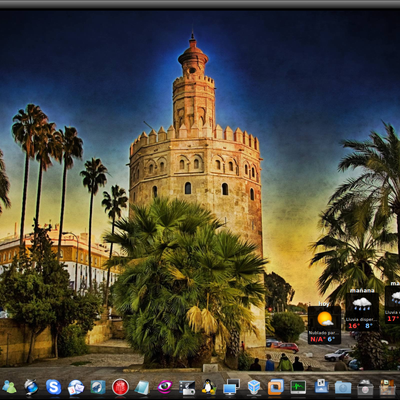Screen dimensions: 400x400
Task: Launch VirtualBox cube icon
Action: (x=254, y=387)
